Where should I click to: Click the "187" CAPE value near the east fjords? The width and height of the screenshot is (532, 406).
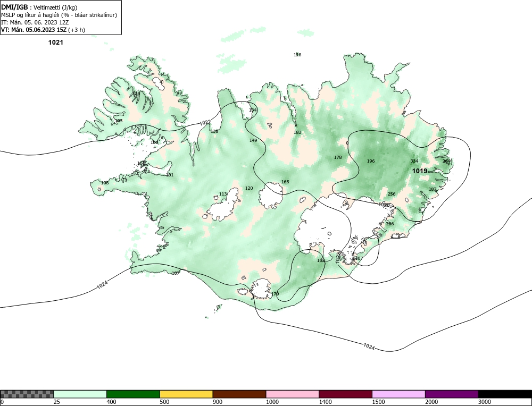(x=433, y=189)
